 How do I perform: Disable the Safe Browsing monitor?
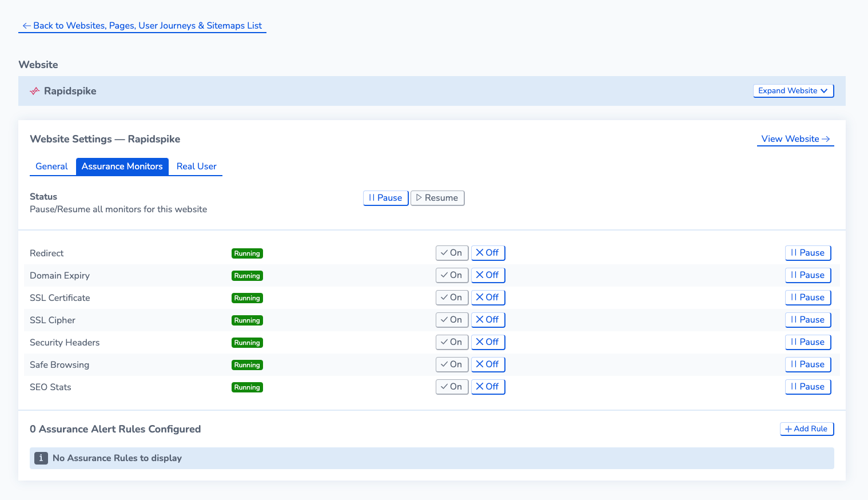(x=488, y=364)
